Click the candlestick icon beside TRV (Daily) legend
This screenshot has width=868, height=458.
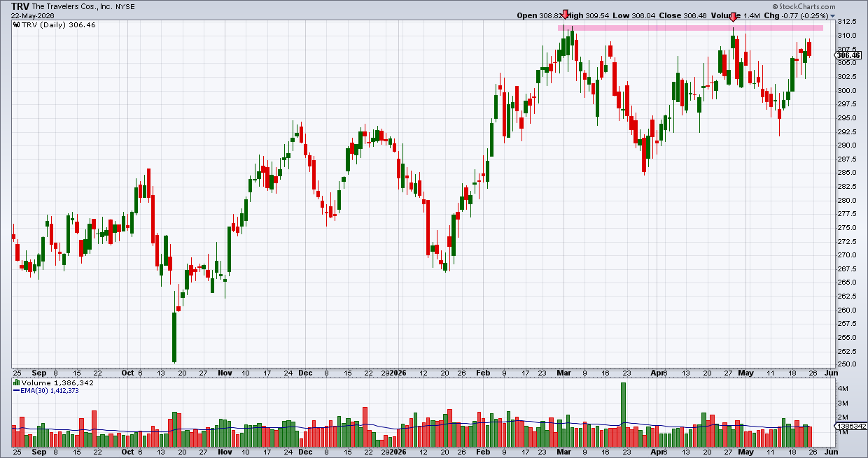coord(17,25)
